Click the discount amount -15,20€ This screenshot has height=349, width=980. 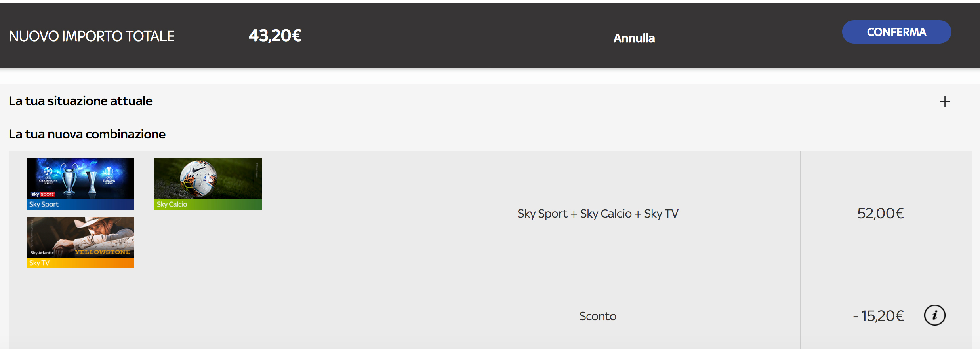878,316
